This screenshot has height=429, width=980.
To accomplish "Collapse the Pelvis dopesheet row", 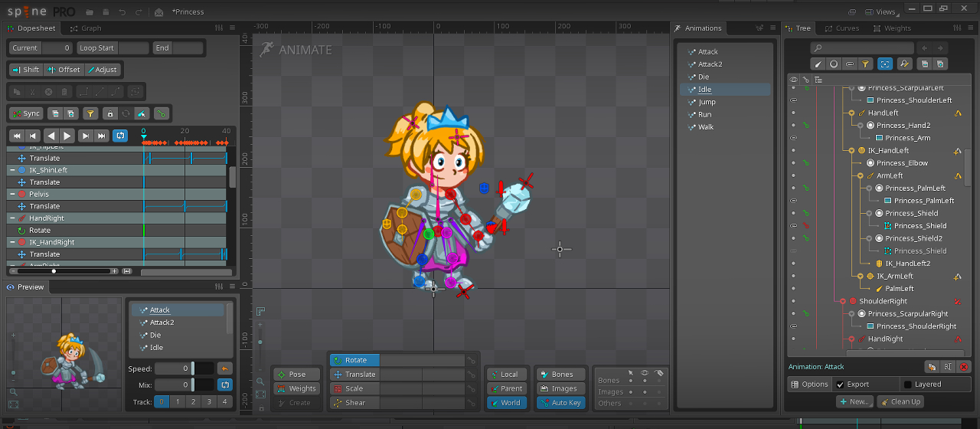I will coord(12,195).
